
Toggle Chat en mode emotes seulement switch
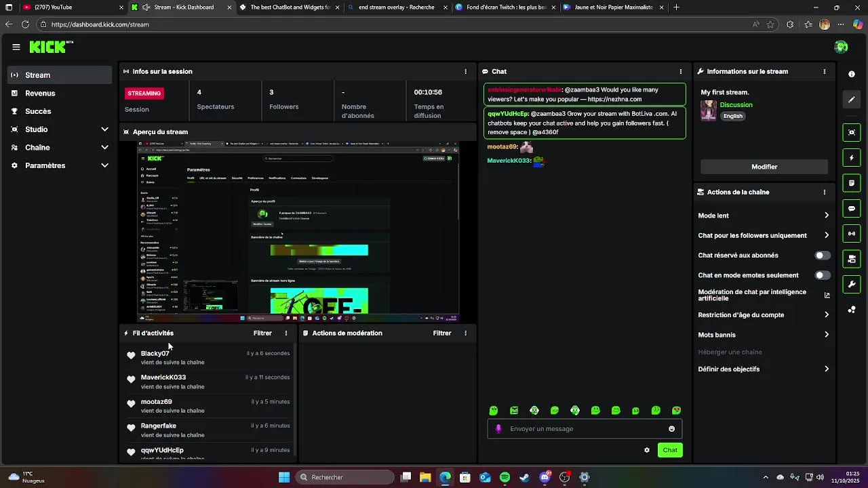point(823,275)
